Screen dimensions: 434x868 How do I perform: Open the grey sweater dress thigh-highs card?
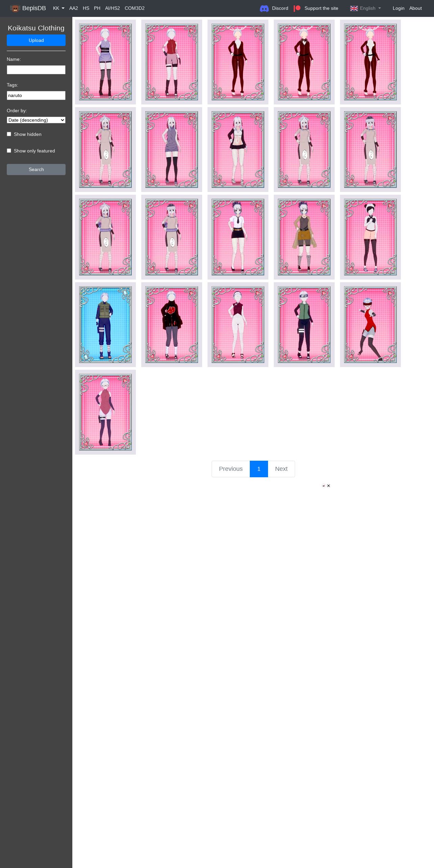click(172, 149)
